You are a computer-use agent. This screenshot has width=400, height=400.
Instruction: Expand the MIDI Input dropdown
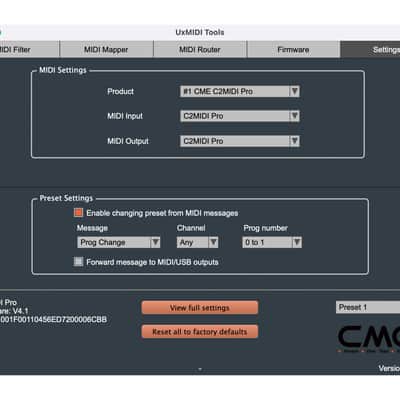(x=240, y=116)
